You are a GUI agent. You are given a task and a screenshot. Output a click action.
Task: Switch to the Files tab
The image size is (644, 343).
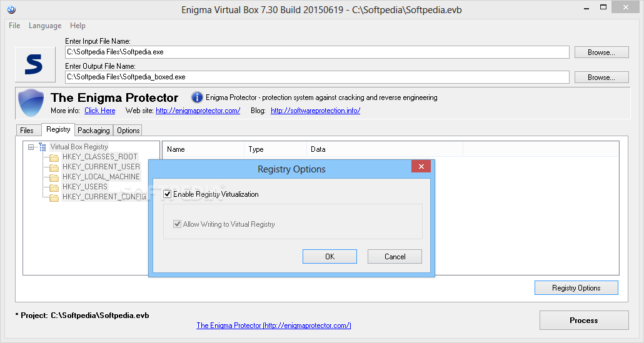tap(28, 130)
